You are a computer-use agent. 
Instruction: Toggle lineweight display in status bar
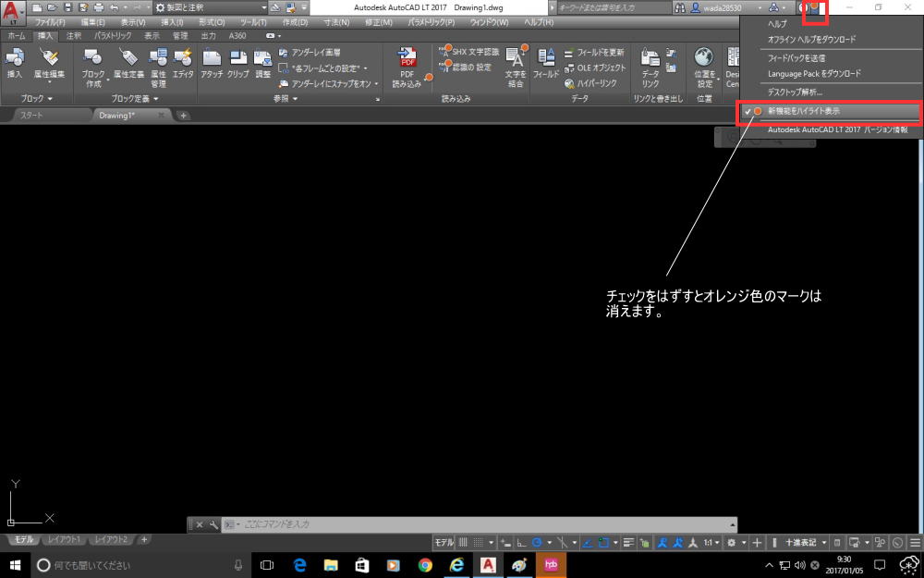click(x=628, y=543)
